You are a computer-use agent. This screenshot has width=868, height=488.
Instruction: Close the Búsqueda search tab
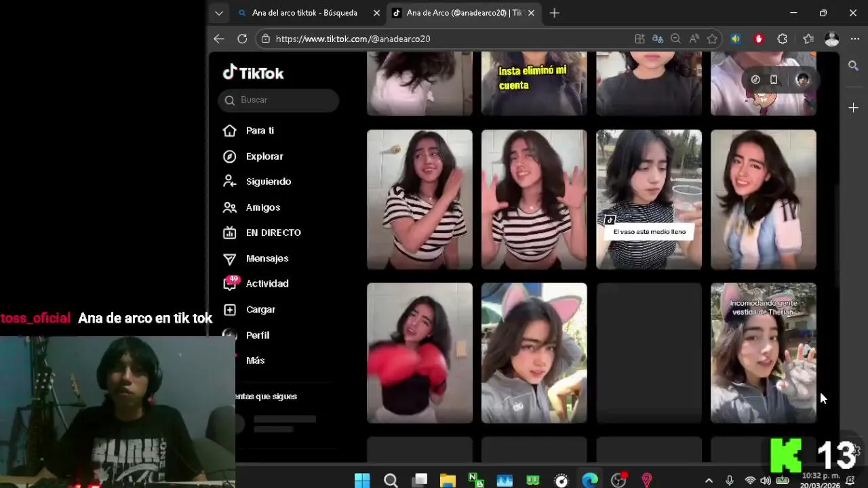[377, 13]
